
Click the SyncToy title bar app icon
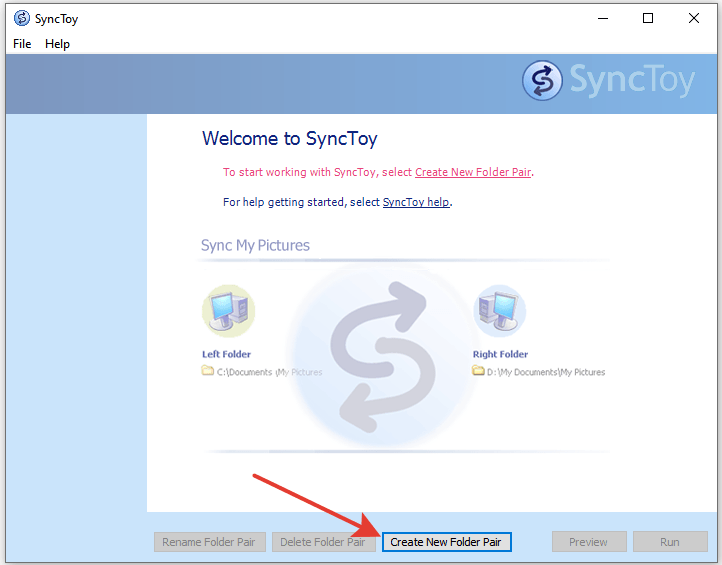[22, 18]
